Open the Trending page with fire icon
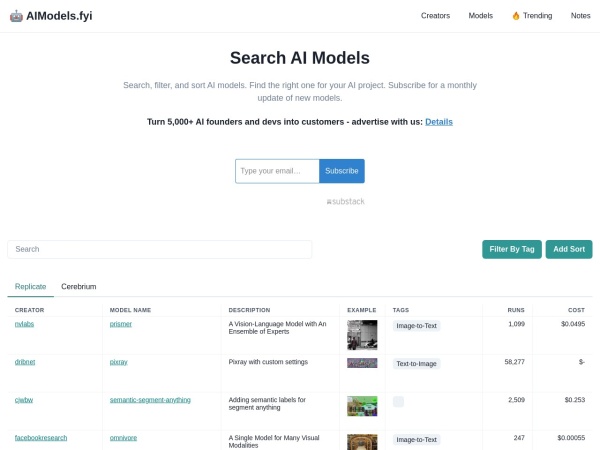Screen dimensions: 600x450 (x=531, y=16)
